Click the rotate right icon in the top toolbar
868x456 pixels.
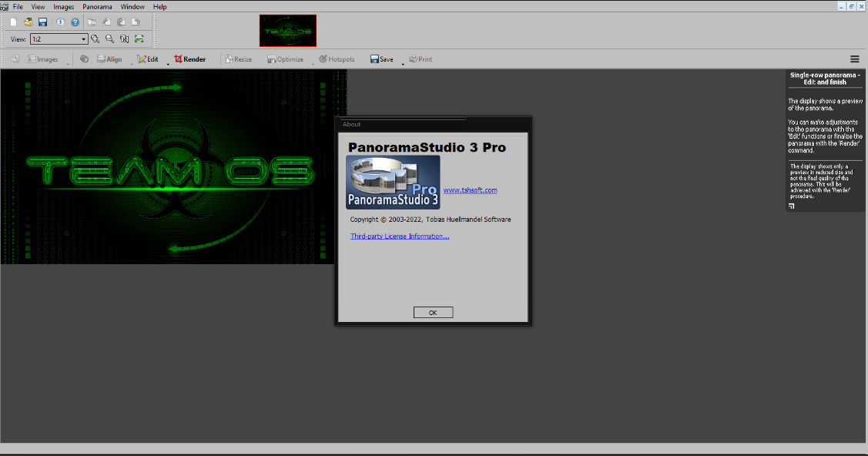click(x=136, y=22)
